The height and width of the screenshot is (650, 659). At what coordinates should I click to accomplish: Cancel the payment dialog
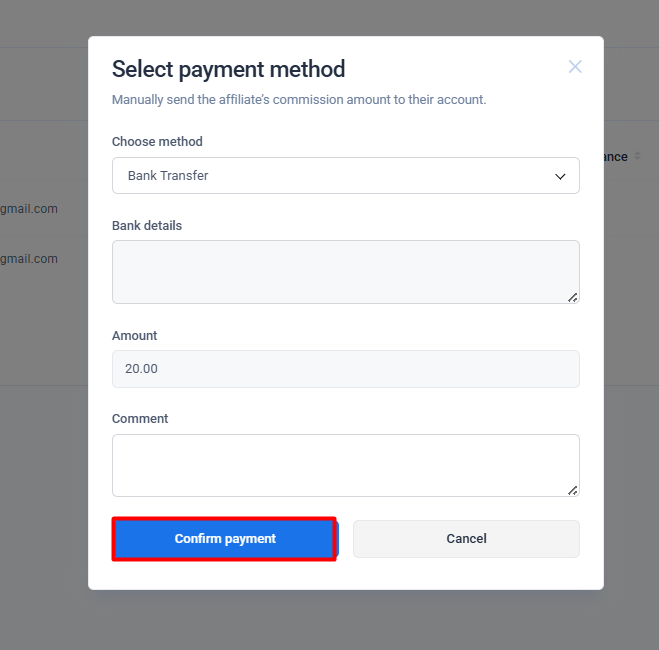point(466,539)
